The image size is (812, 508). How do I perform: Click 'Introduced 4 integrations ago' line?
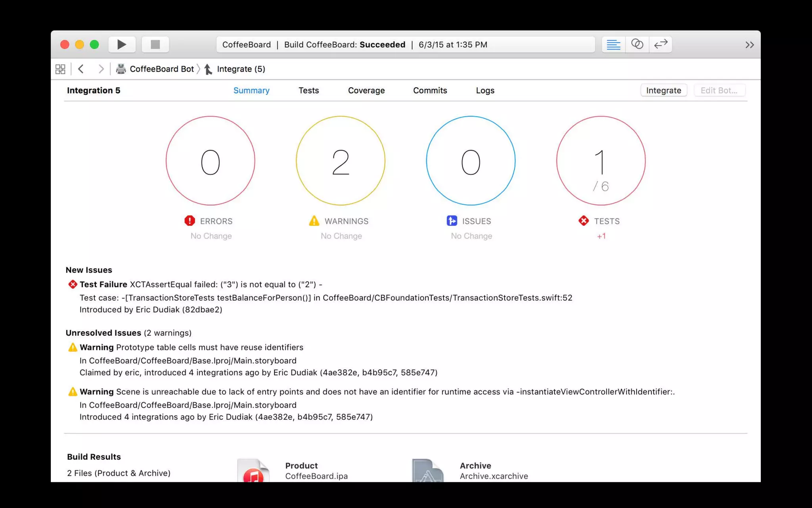pyautogui.click(x=226, y=417)
